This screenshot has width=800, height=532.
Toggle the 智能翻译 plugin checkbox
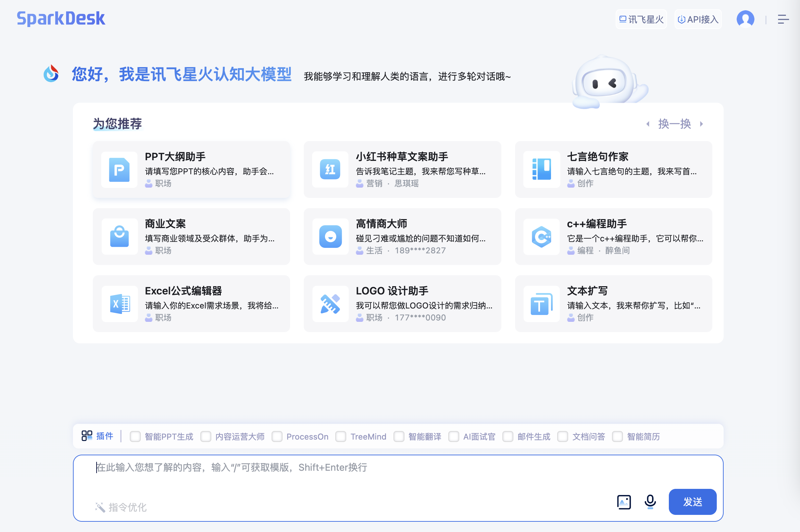pyautogui.click(x=399, y=436)
